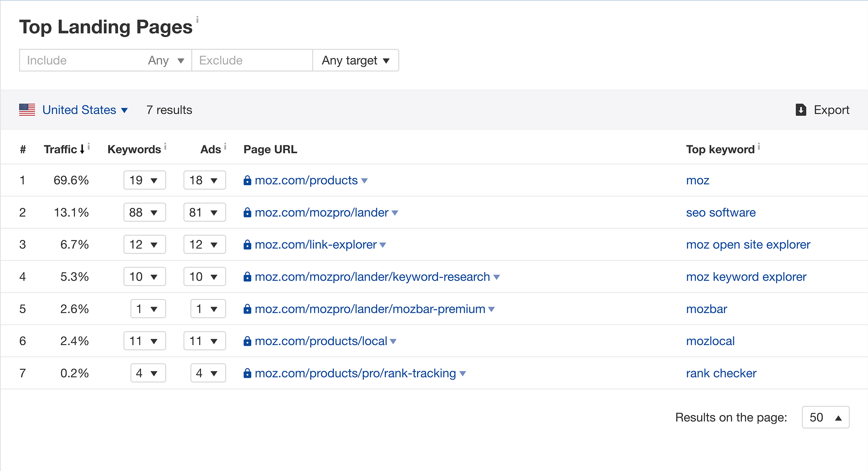Toggle the Any dropdown in the Include filter

[x=164, y=60]
